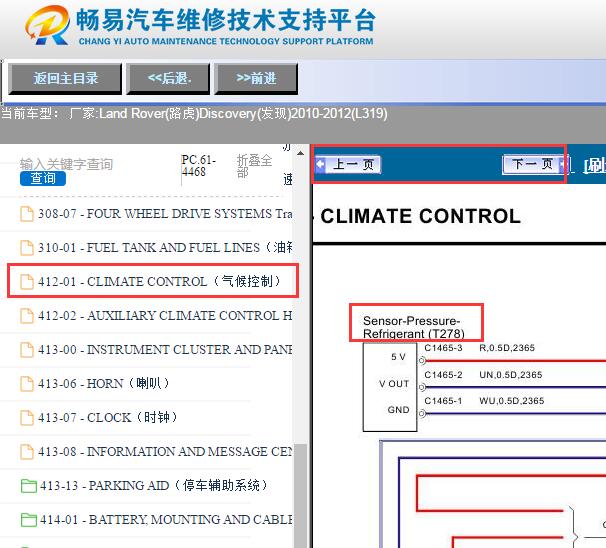The image size is (606, 548).
Task: Click Sensor-Pressure-Refrigerant (T278) label
Action: (x=414, y=327)
